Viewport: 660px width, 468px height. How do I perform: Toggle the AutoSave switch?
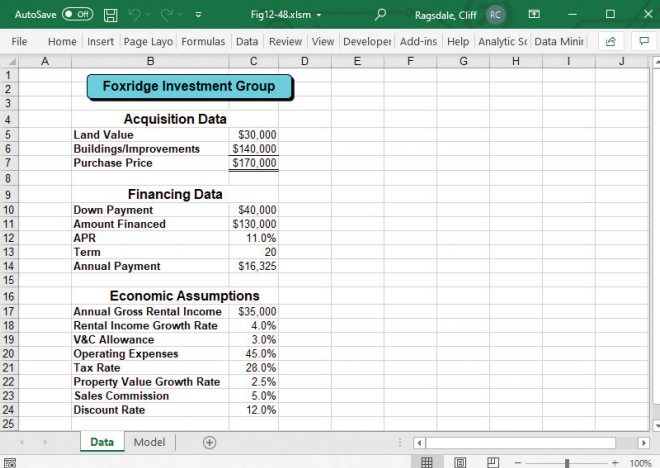pyautogui.click(x=77, y=14)
